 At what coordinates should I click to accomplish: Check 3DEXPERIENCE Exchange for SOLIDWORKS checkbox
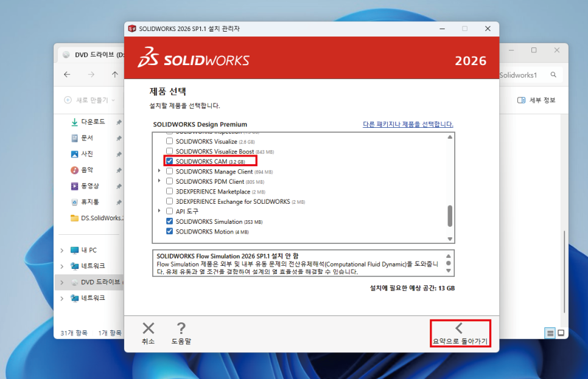[169, 201]
